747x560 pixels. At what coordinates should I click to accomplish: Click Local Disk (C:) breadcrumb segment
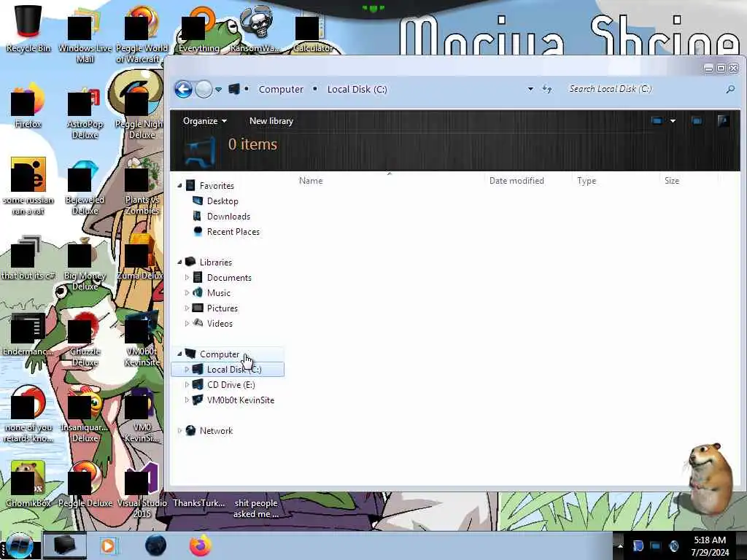(357, 89)
